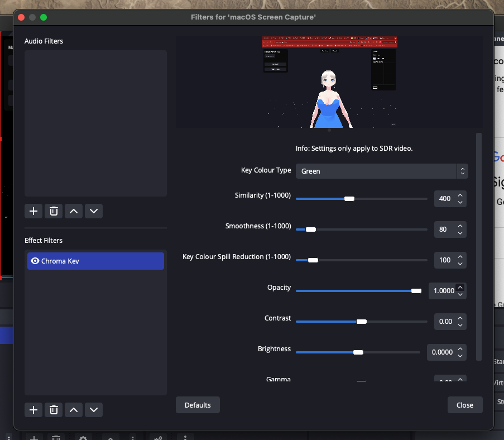504x440 pixels.
Task: Select the Chroma Key effect filter
Action: [95, 261]
